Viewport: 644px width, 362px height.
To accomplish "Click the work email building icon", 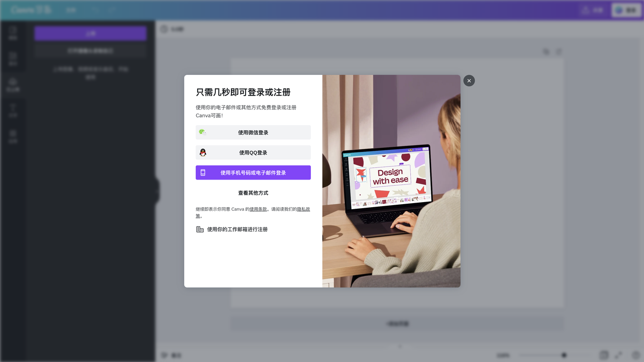I will click(x=200, y=229).
